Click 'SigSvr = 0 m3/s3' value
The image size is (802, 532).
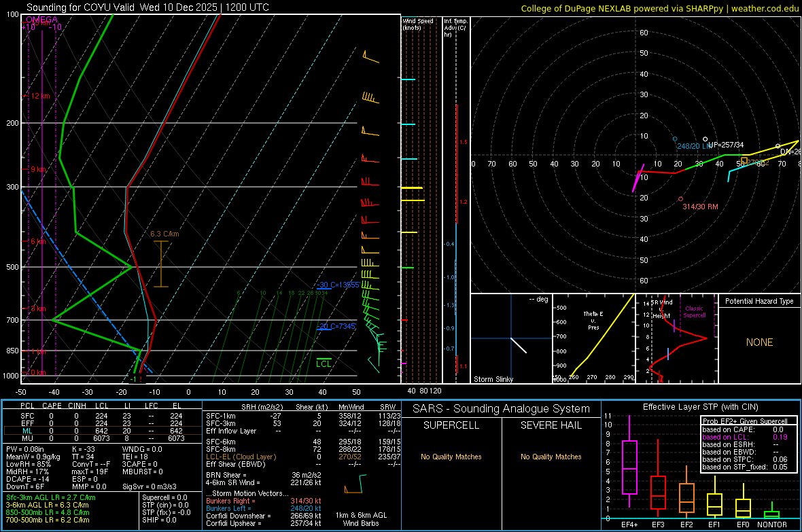150,486
